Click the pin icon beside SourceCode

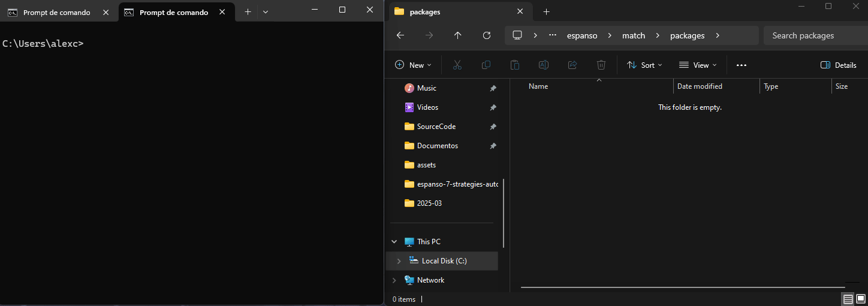point(493,127)
